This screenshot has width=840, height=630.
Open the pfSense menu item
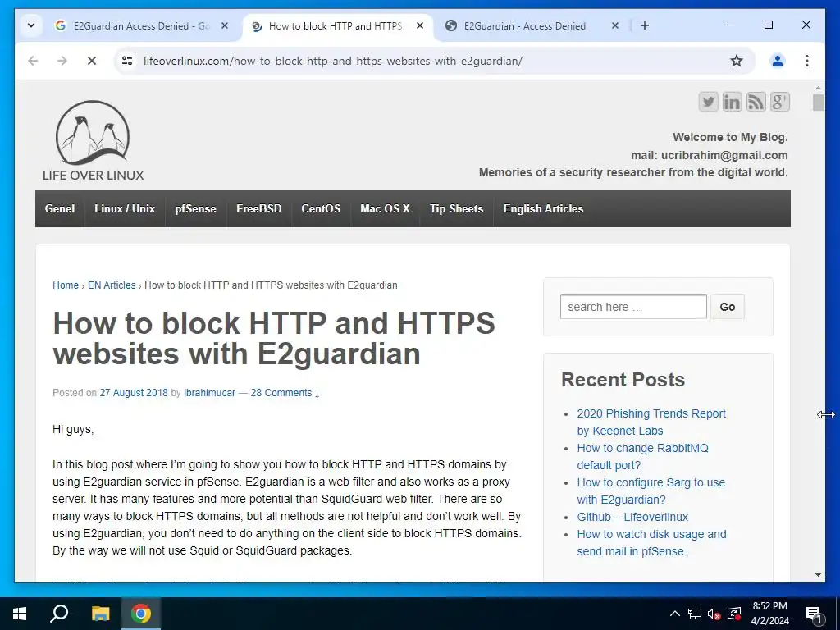click(195, 209)
